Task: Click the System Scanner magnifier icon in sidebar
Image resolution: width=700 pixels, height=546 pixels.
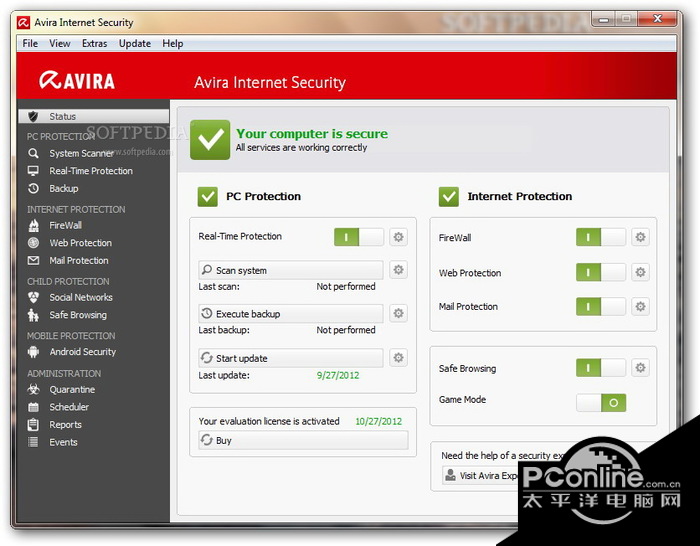Action: (x=33, y=153)
